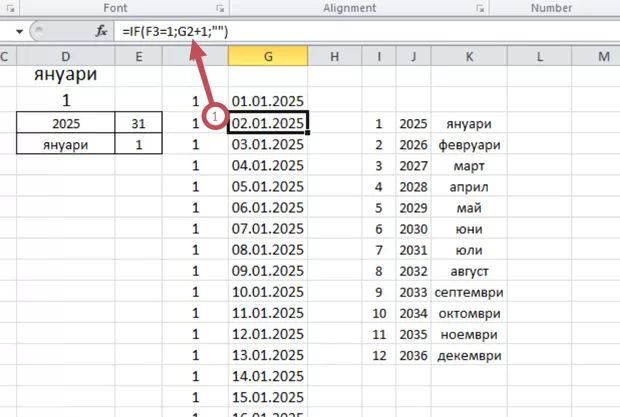Click the month cell 'април'
The height and width of the screenshot is (417, 620).
[469, 187]
